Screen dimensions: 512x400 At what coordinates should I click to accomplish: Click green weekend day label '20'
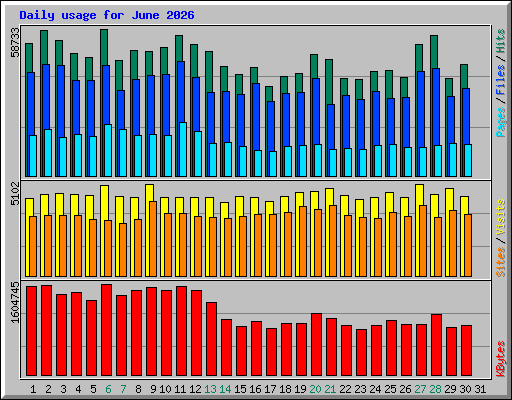[x=315, y=389]
